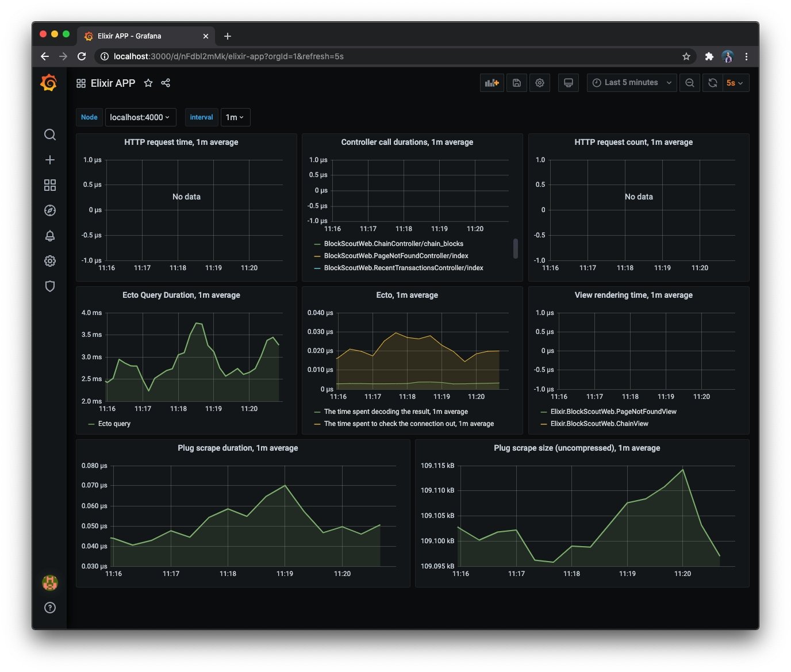
Task: Toggle the Ecto query legend series
Action: tap(114, 424)
